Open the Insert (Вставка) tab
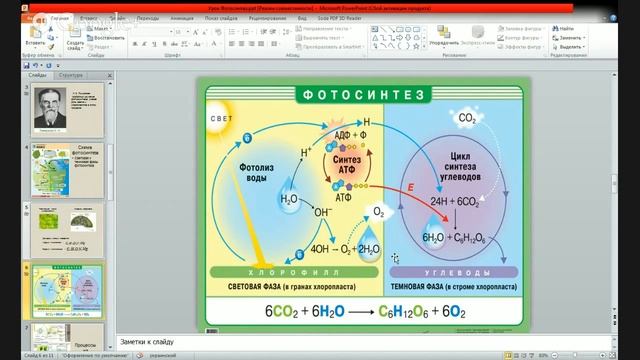Viewport: 640px width, 360px height. (x=88, y=18)
